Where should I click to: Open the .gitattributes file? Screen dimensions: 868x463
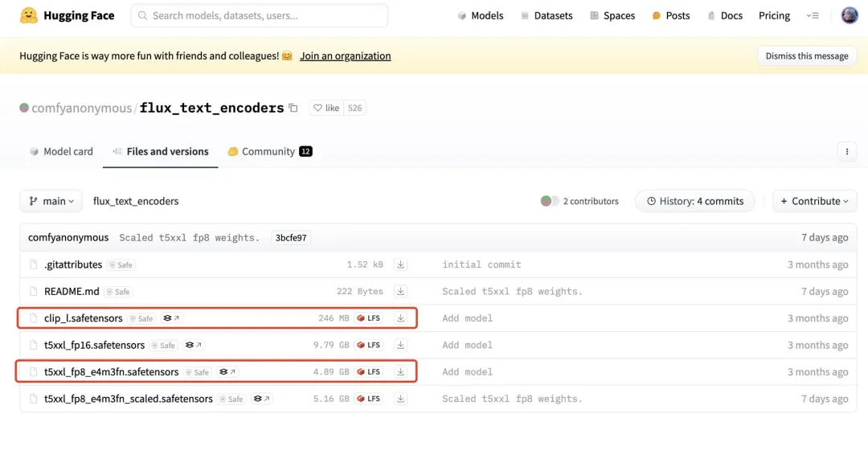coord(73,264)
